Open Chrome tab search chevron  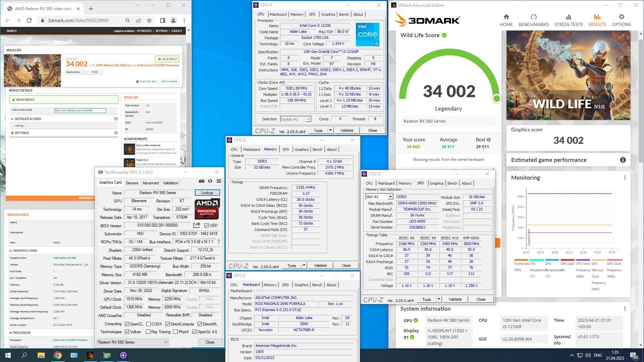pyautogui.click(x=137, y=5)
